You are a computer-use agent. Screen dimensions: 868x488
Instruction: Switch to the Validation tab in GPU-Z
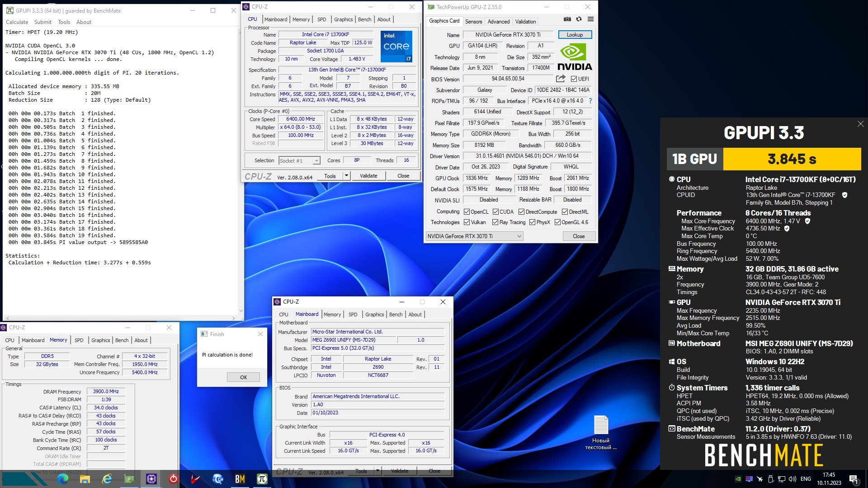tap(525, 21)
